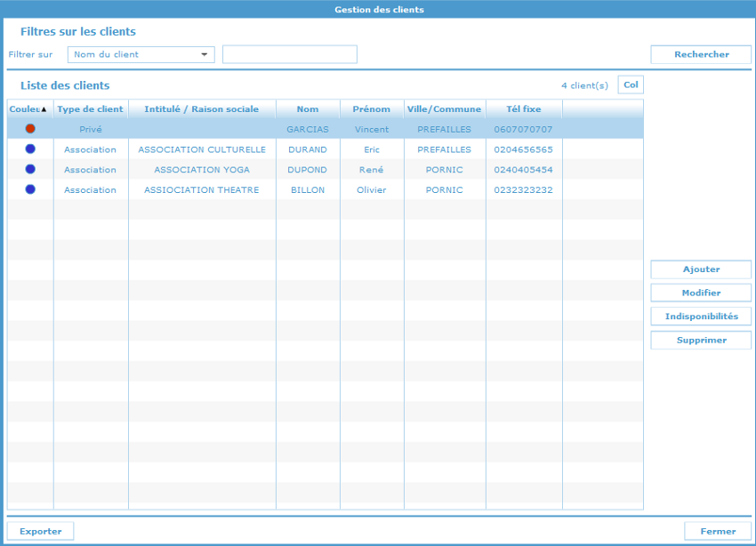Select the 'Privé' client type cell
Image resolution: width=756 pixels, height=546 pixels.
point(91,129)
